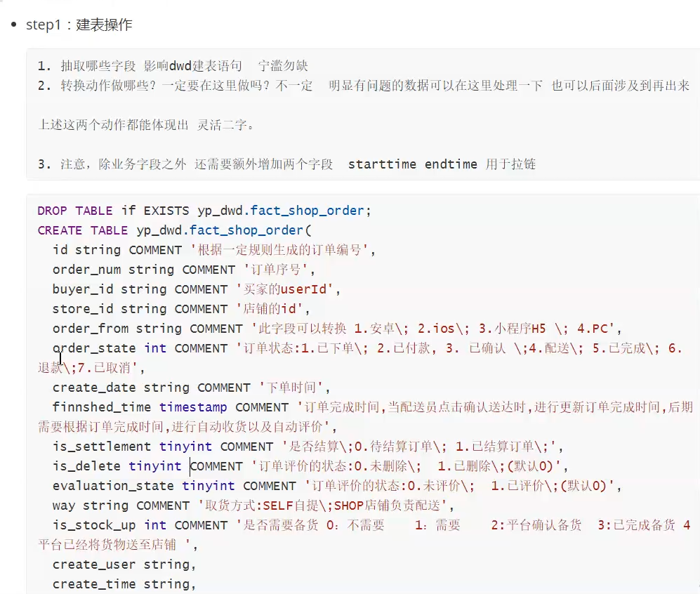Click note line '1. 抽取哪些字段'
Screen dimensions: 700x594
tap(173, 66)
